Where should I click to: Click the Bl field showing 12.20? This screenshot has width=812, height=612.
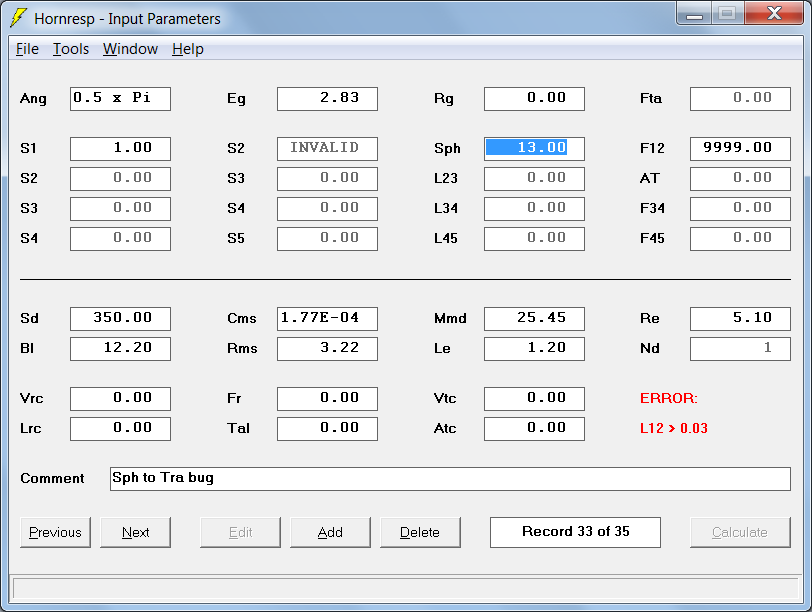[120, 349]
